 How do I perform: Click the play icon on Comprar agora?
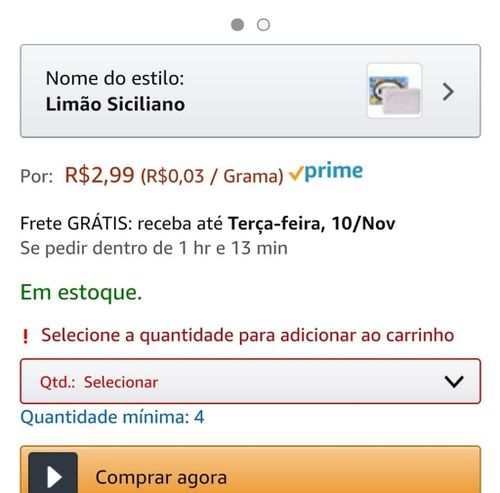click(53, 474)
